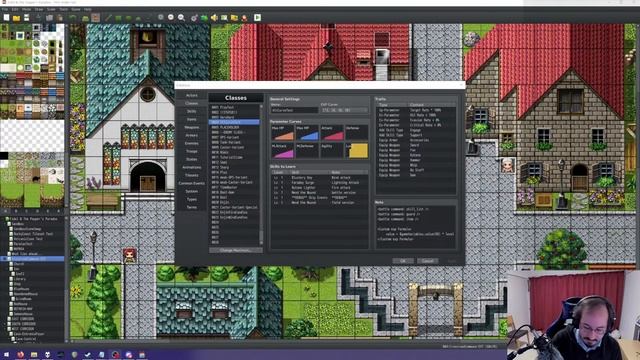
Task: Open the Draw menu
Action: 39,9
